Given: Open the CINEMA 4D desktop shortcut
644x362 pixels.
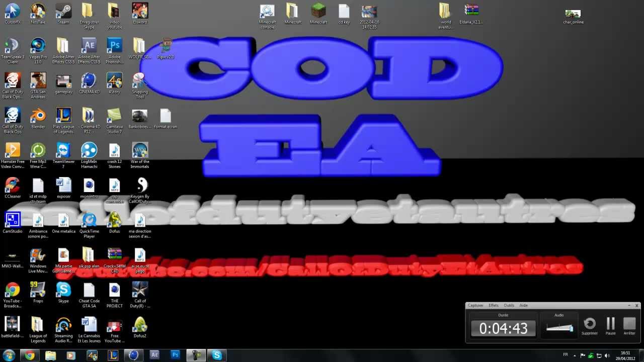Looking at the screenshot, I should point(89,83).
